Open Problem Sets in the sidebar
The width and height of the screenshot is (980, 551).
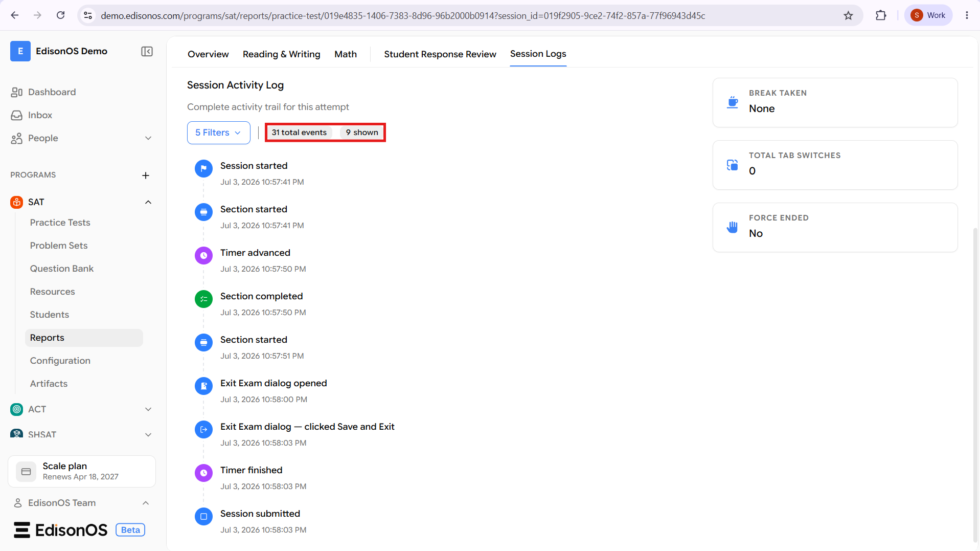(59, 246)
